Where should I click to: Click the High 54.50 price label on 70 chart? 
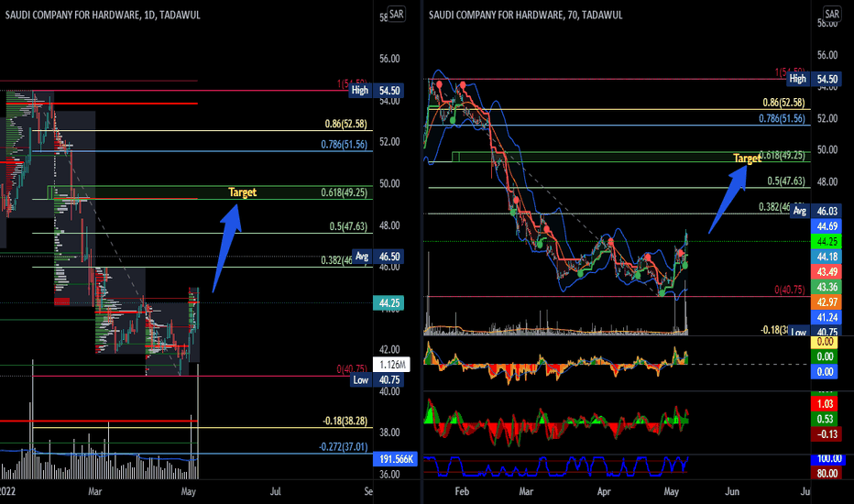[815, 79]
